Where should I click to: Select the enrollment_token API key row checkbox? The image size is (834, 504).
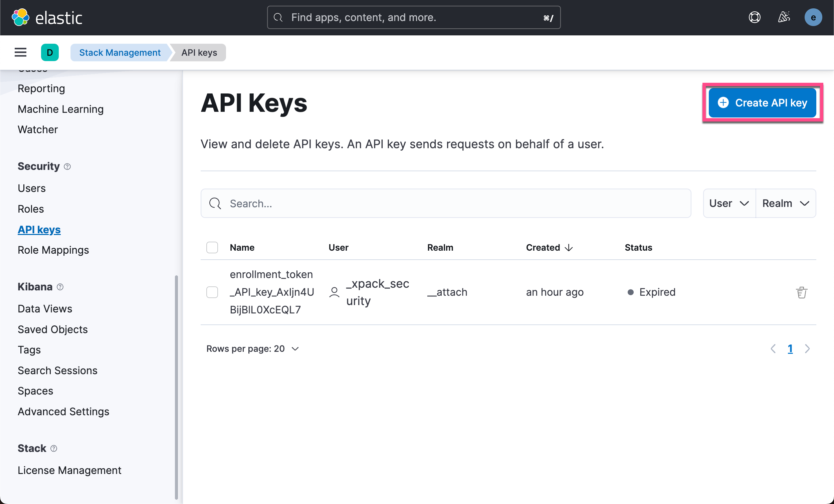(212, 292)
